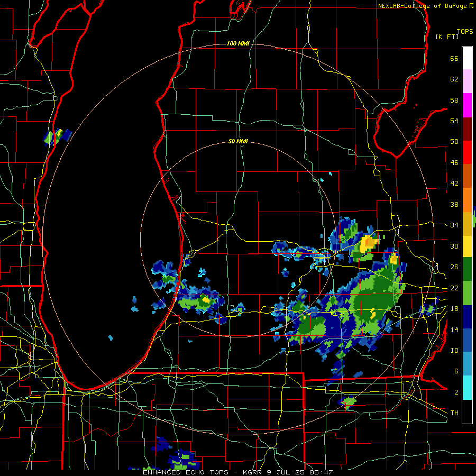
Task: Click the sky blue legend swatch
Action: tap(467, 364)
